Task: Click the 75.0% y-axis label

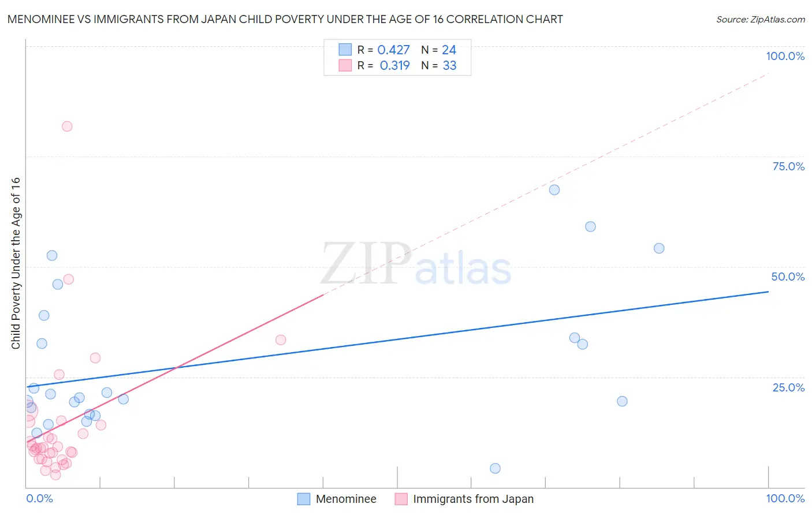Action: pyautogui.click(x=788, y=166)
